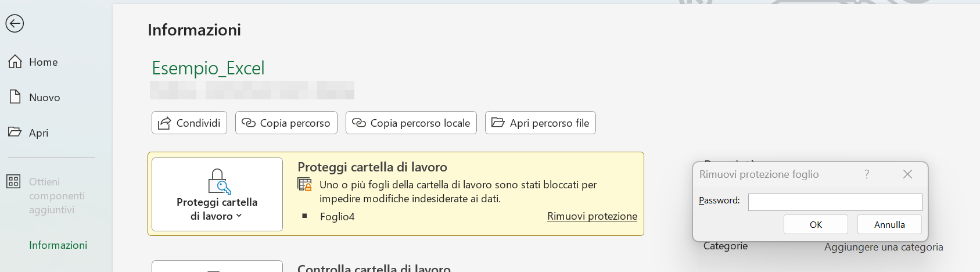Click the Esempio_Excel file title

(x=208, y=69)
